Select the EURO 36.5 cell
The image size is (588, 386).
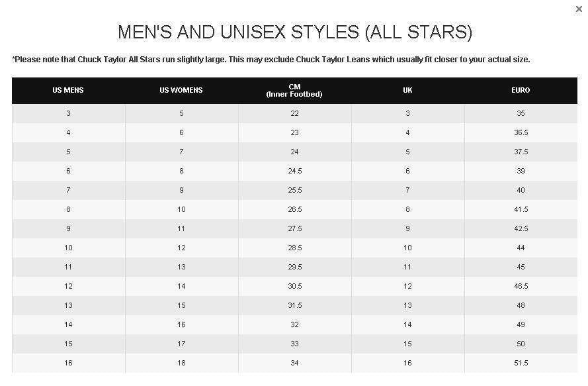521,132
